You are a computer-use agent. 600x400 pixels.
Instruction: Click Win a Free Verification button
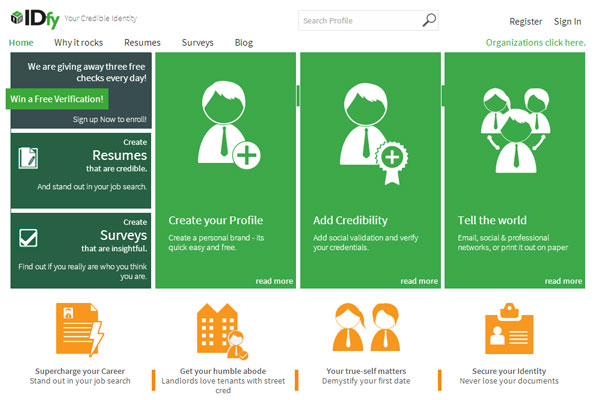[57, 99]
